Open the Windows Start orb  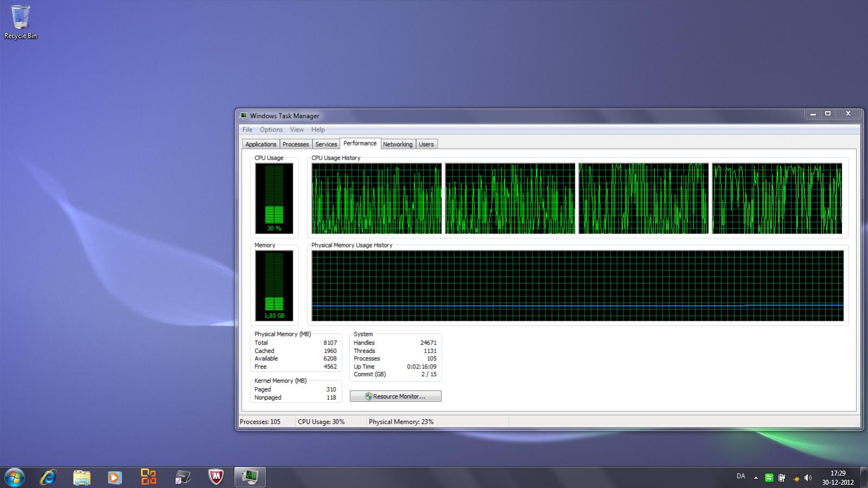14,477
